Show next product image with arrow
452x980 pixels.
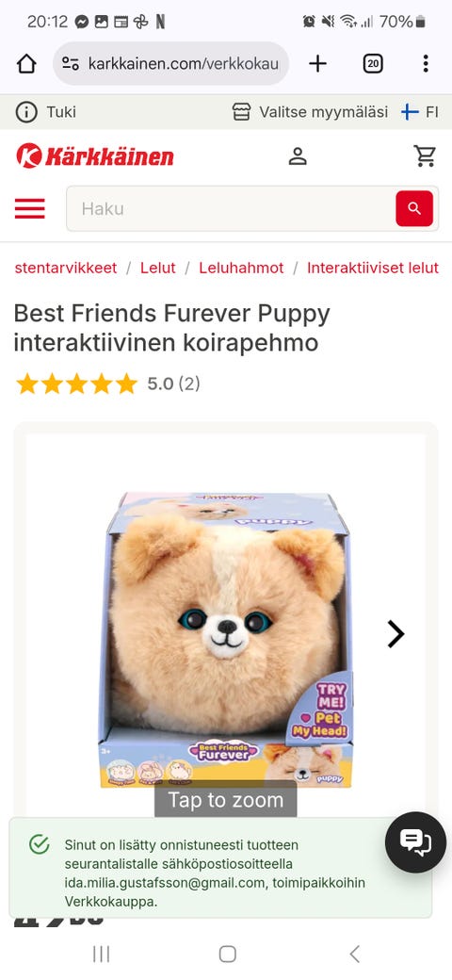pos(395,634)
